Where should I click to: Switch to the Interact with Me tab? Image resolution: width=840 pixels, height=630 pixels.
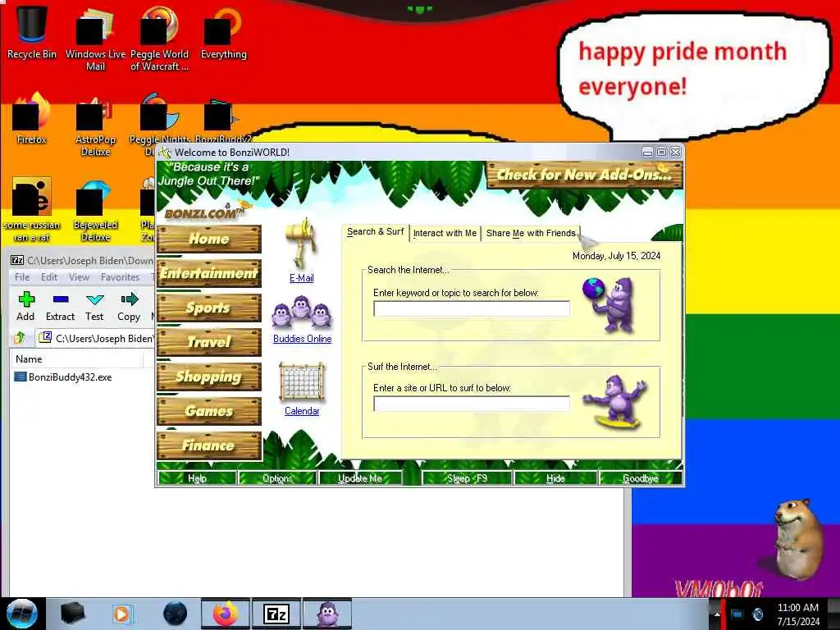coord(445,233)
